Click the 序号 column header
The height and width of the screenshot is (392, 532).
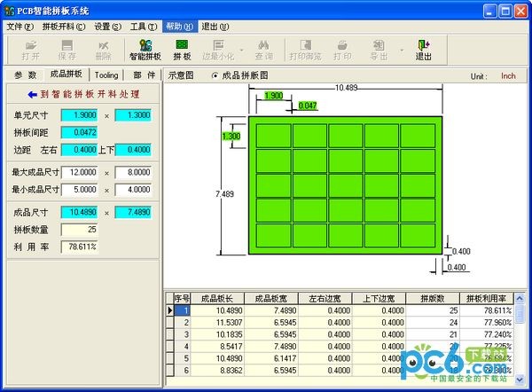pos(182,299)
